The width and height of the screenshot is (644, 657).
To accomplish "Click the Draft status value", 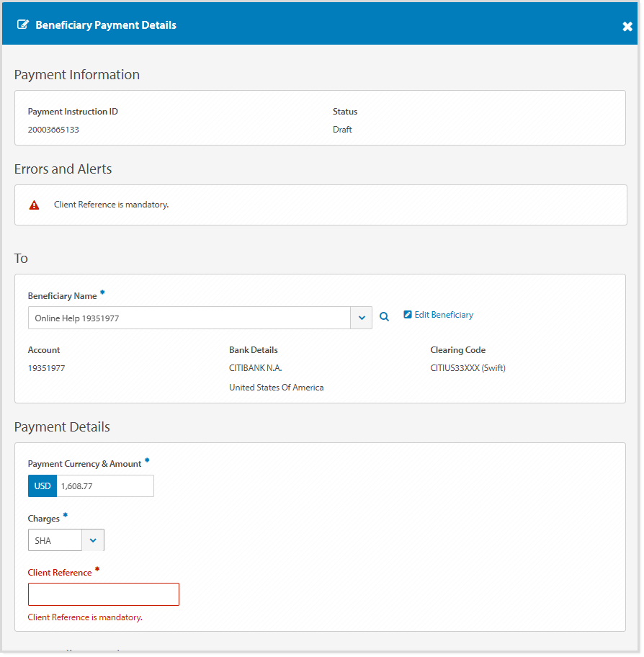I will pyautogui.click(x=342, y=130).
